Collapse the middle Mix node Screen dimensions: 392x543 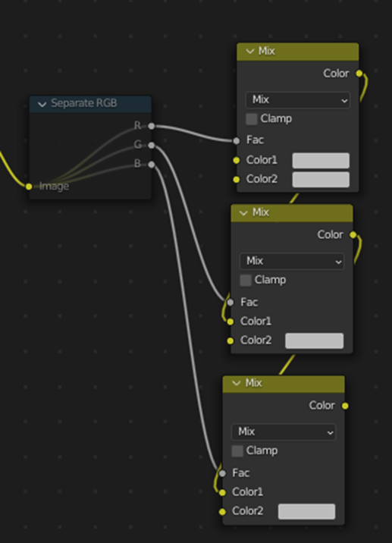point(244,212)
